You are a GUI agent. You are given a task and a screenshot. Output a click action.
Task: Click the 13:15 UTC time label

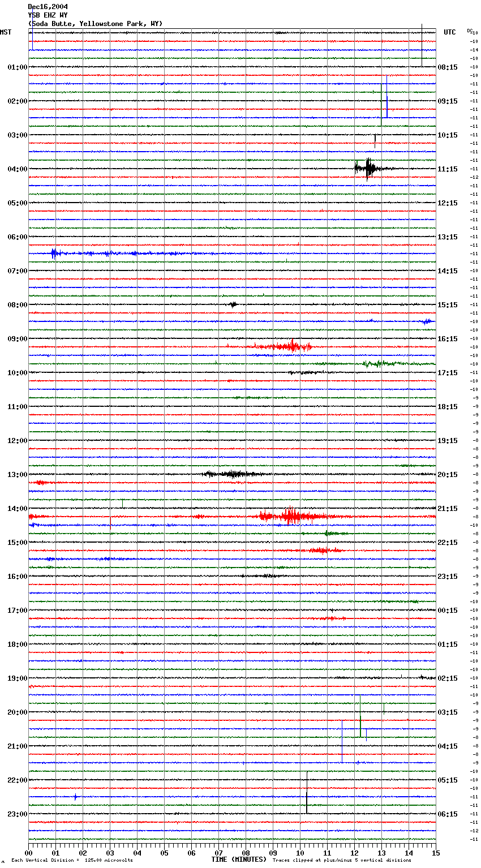point(448,237)
